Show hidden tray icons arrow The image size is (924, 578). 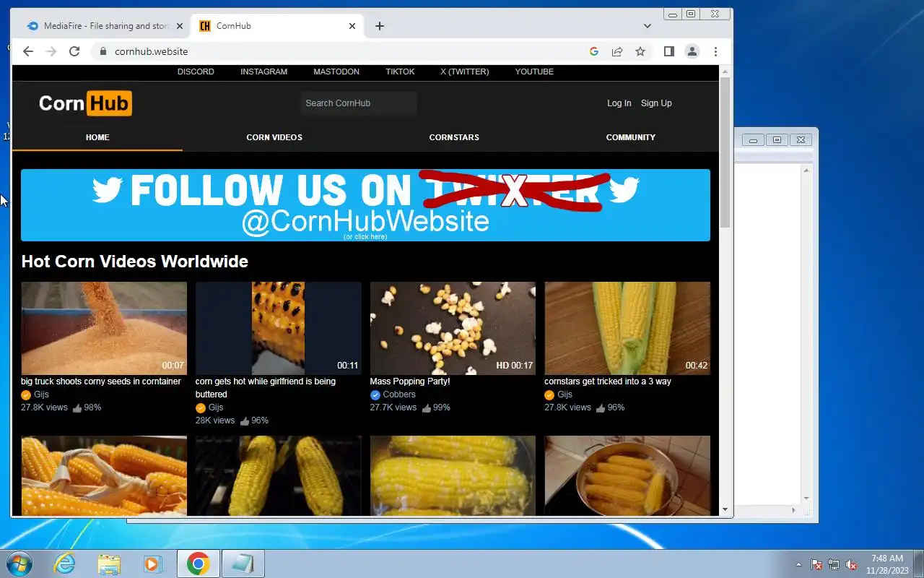coord(798,564)
